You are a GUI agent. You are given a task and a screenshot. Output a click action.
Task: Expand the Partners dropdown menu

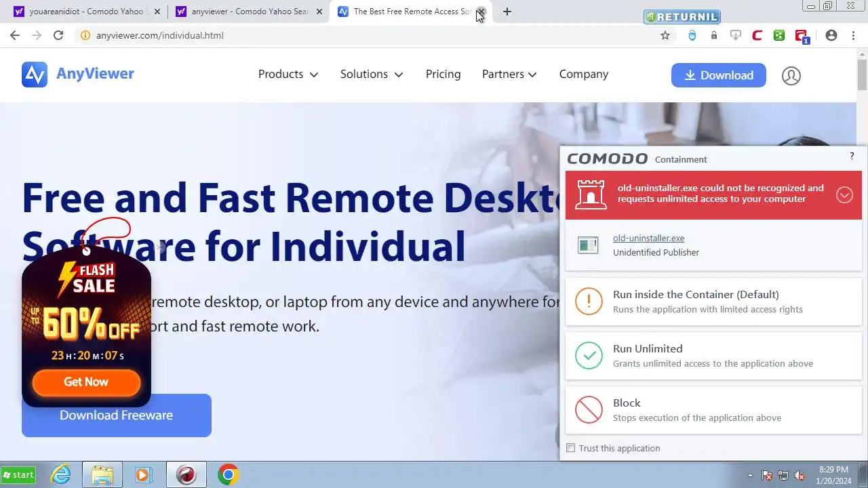(x=509, y=75)
